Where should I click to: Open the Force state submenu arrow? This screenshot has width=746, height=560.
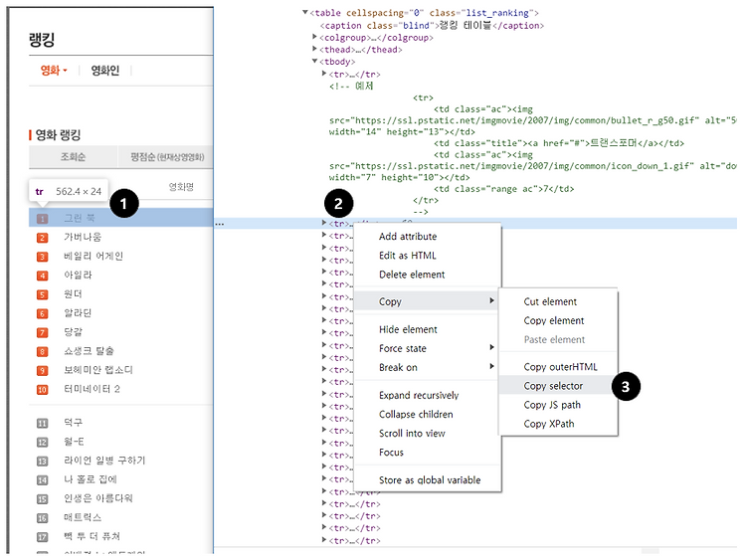pos(492,347)
